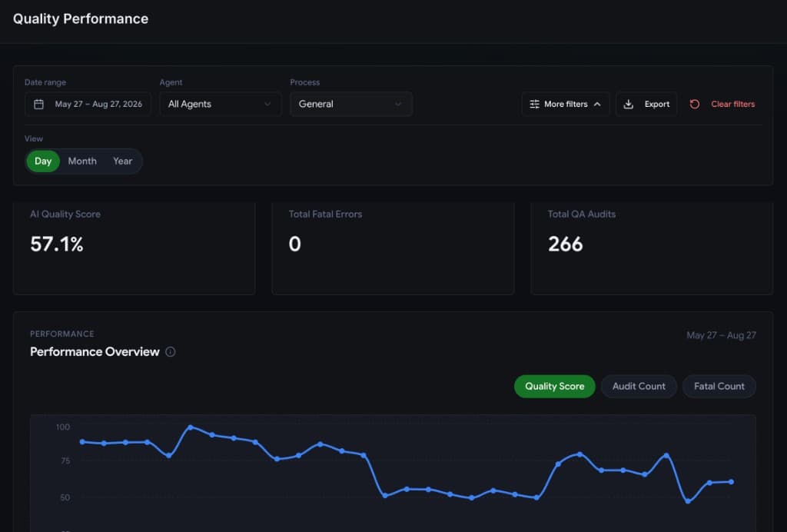Click the Clear filters link
This screenshot has width=787, height=532.
click(732, 104)
